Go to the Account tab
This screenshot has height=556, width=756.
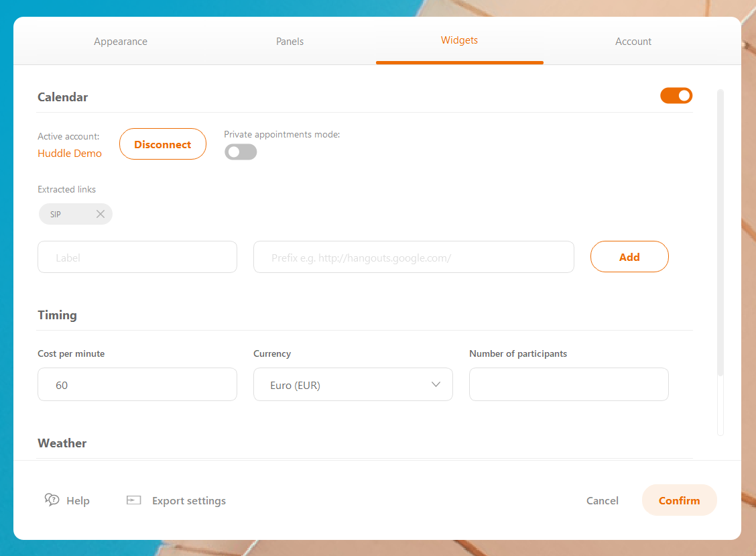(x=633, y=42)
